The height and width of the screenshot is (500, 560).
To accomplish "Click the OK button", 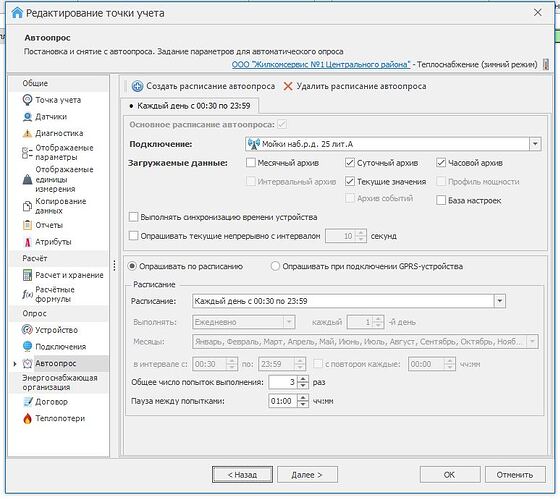I will pos(450,475).
